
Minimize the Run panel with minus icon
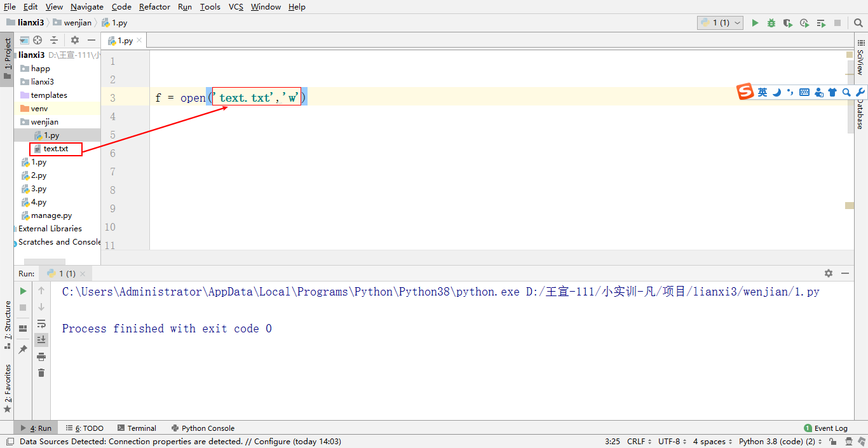click(x=845, y=273)
